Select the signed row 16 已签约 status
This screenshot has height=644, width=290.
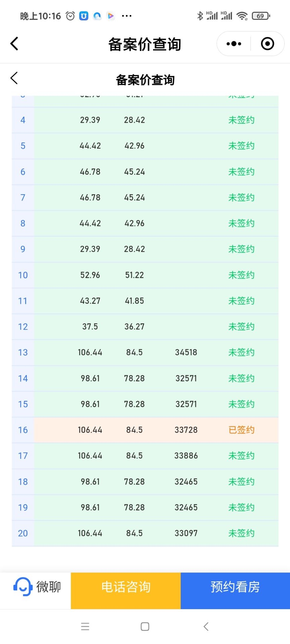pyautogui.click(x=241, y=430)
